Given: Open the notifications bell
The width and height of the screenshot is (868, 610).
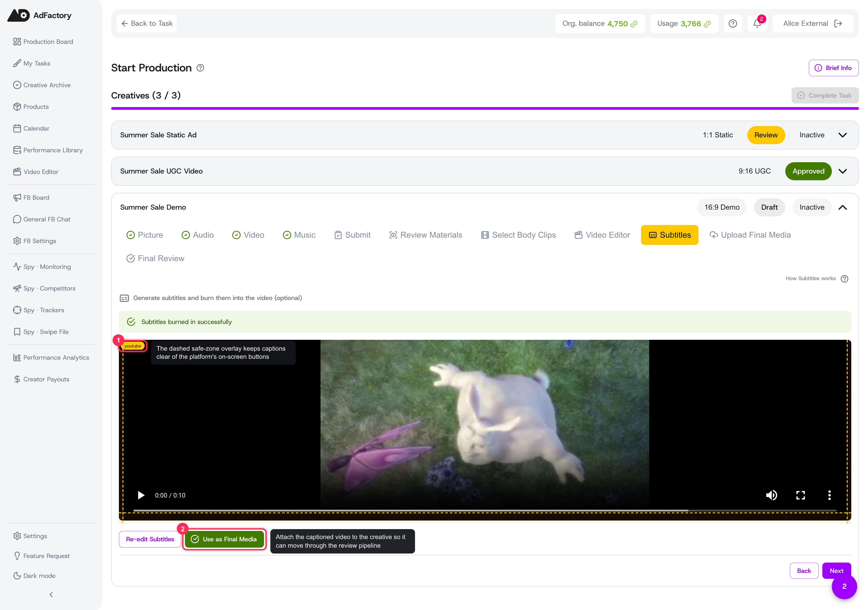Looking at the screenshot, I should click(x=757, y=23).
